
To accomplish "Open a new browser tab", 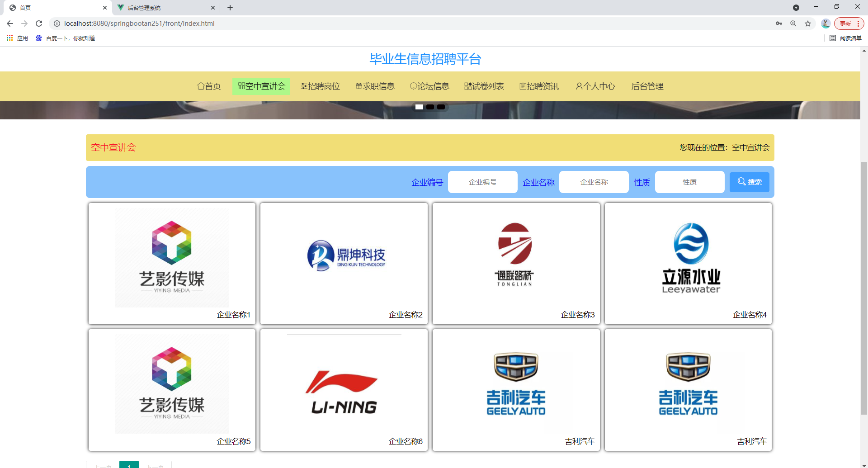I will 230,8.
